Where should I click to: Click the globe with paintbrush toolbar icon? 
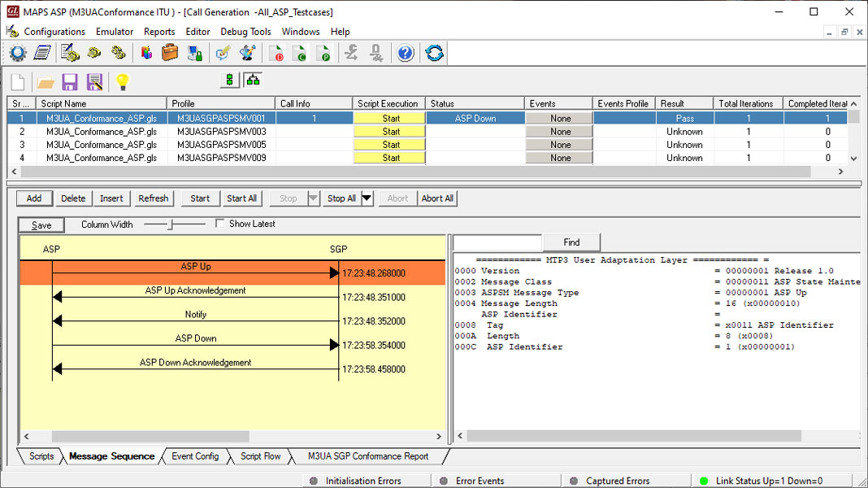click(247, 53)
